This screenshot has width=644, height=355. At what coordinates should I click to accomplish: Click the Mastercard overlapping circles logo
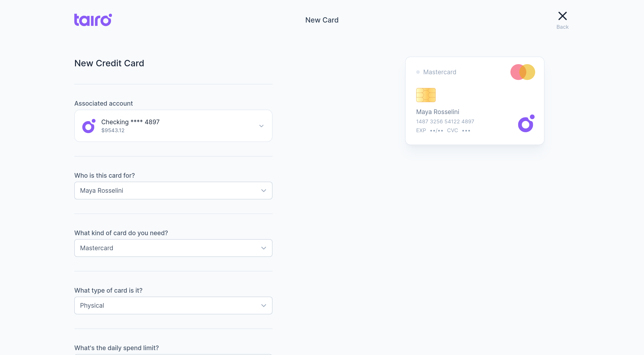[x=523, y=72]
